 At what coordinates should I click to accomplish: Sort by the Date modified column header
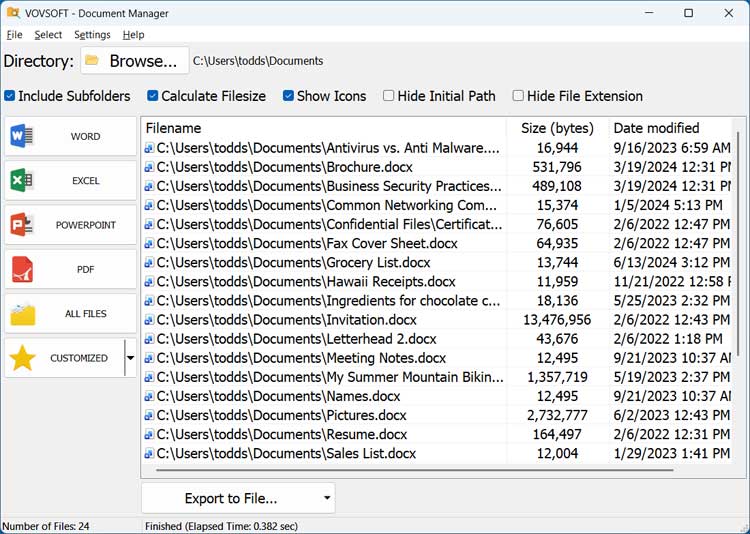point(671,128)
